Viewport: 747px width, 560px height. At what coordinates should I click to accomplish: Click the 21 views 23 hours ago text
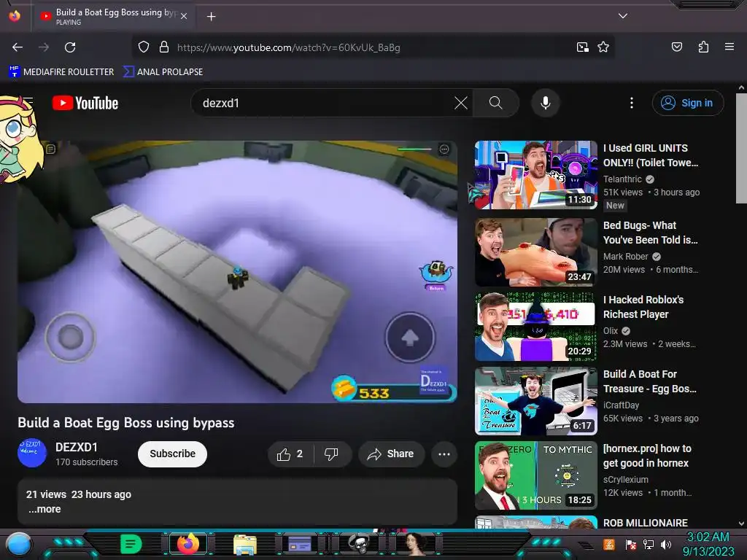tap(79, 494)
